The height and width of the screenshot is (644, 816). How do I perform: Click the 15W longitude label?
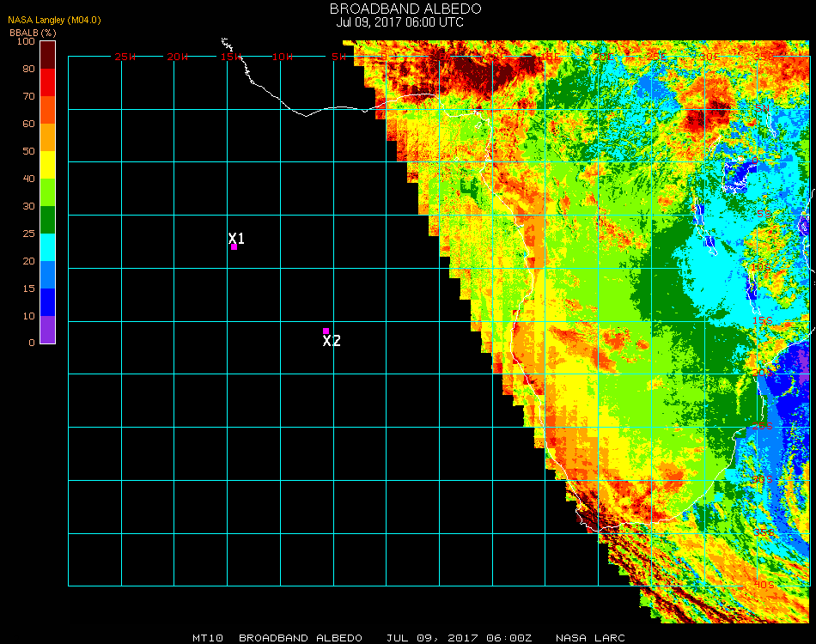tap(232, 57)
